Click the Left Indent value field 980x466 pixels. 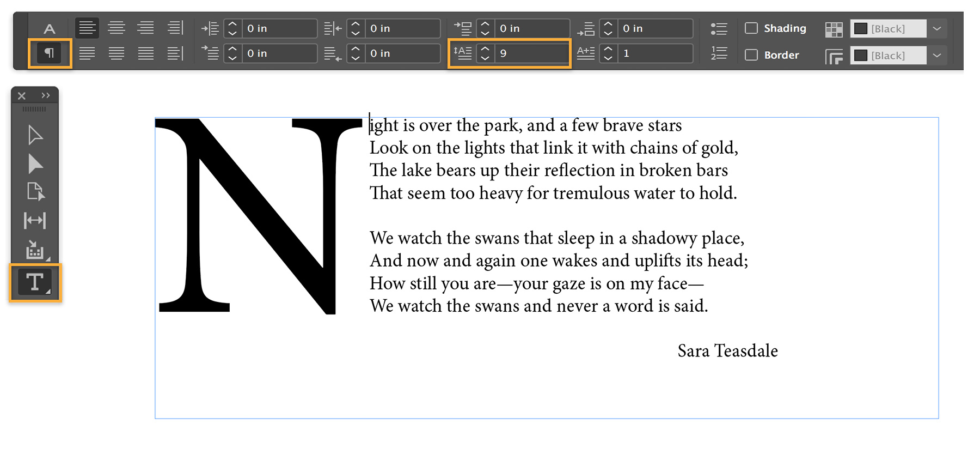[x=279, y=28]
